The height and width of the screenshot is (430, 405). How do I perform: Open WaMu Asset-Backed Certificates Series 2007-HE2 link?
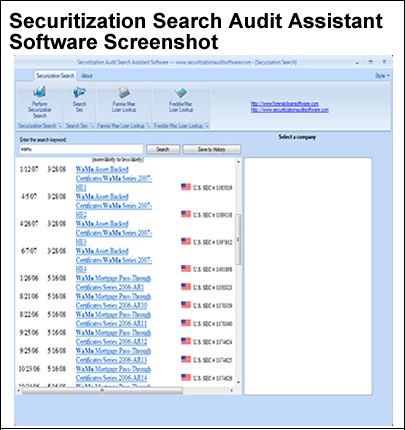114,206
